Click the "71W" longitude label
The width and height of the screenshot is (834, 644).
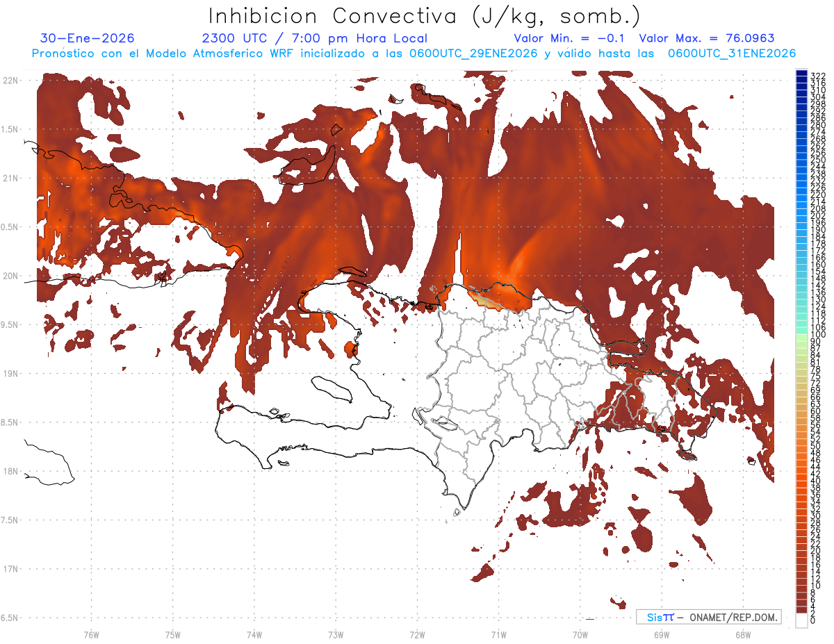coord(498,634)
